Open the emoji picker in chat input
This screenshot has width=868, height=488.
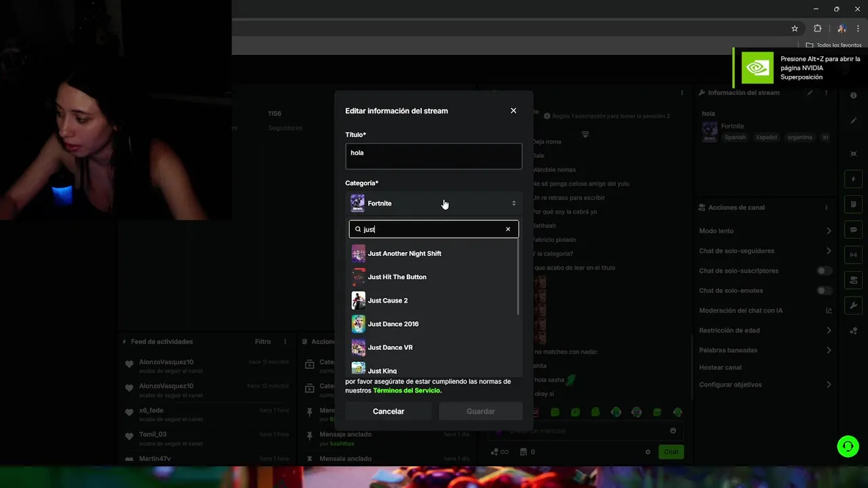click(x=673, y=430)
